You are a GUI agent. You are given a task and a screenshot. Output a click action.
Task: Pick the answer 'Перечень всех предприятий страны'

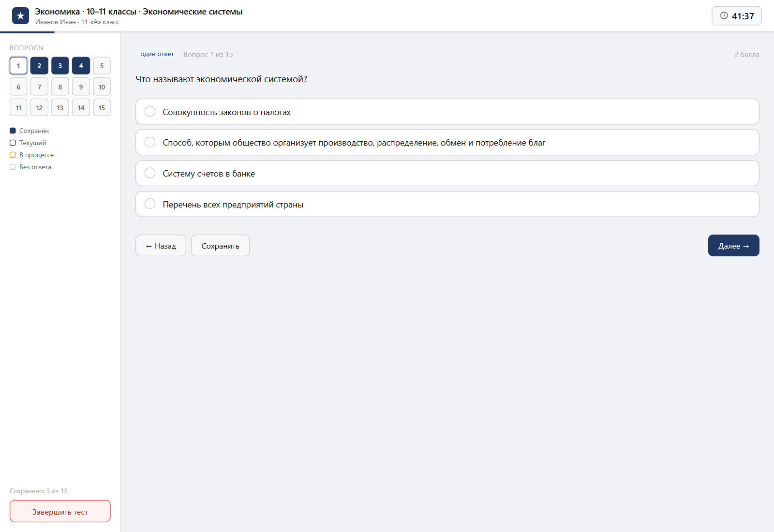coord(447,204)
